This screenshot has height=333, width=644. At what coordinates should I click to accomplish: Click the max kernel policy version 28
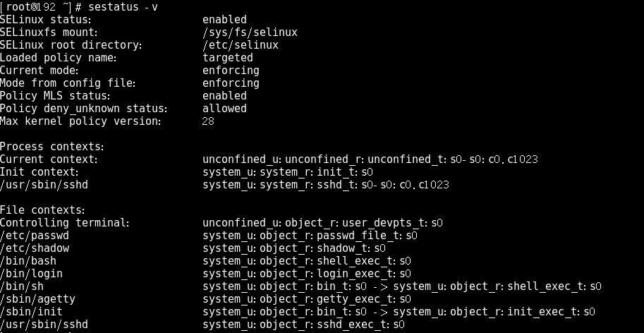(x=208, y=121)
